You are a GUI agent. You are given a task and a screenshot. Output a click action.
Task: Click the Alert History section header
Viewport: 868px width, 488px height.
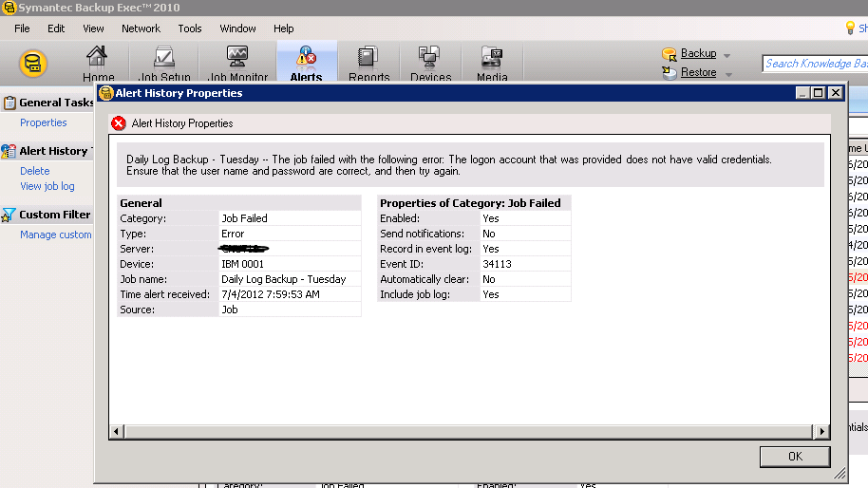[x=53, y=151]
